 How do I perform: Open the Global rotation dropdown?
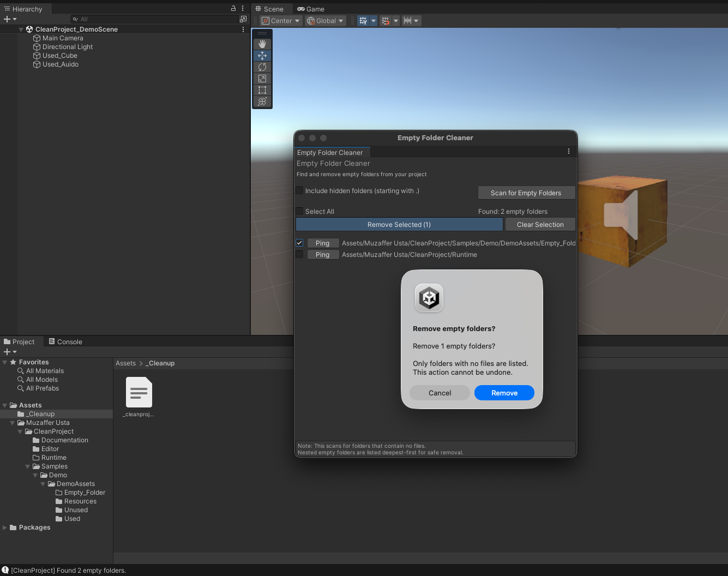(x=326, y=21)
